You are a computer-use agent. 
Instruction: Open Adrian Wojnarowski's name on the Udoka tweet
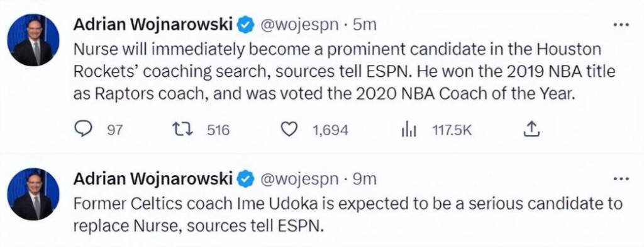click(153, 180)
